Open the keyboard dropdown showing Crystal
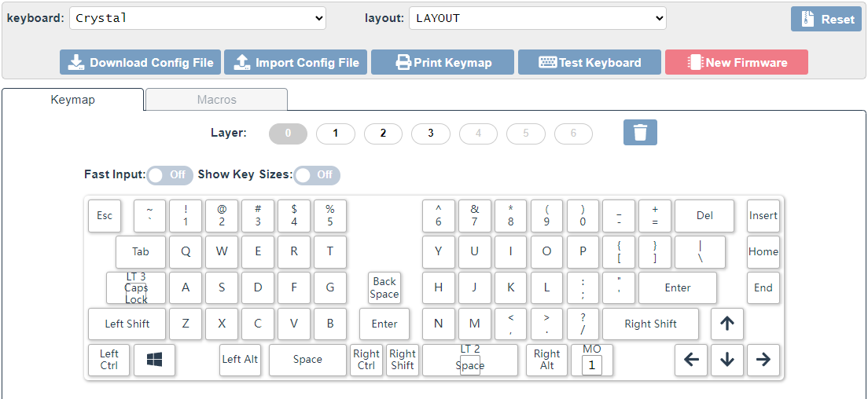The image size is (868, 399). click(x=197, y=18)
